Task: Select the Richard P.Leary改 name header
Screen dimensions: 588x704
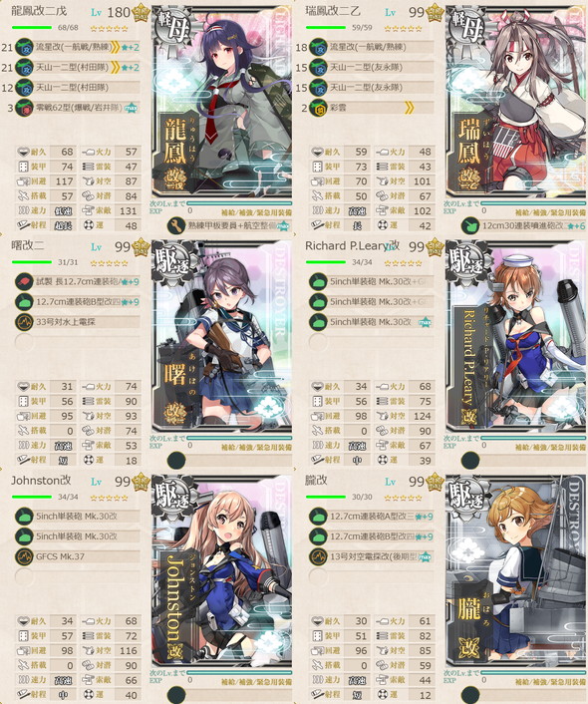Action: tap(352, 245)
